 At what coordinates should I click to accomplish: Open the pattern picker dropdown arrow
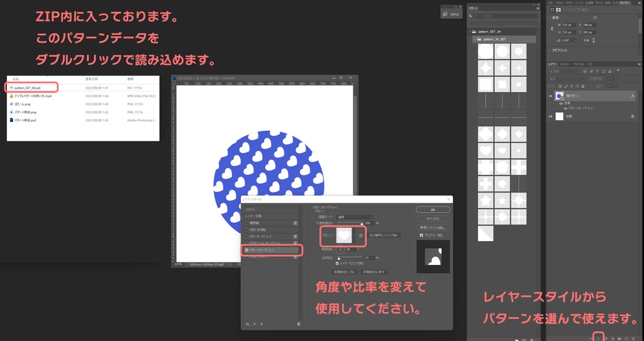pos(354,236)
